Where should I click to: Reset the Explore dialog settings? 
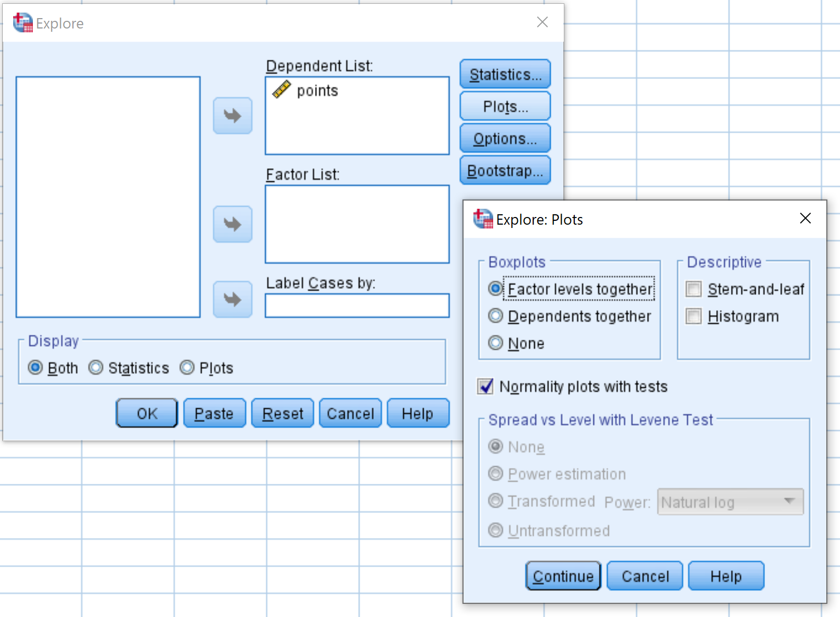(282, 413)
